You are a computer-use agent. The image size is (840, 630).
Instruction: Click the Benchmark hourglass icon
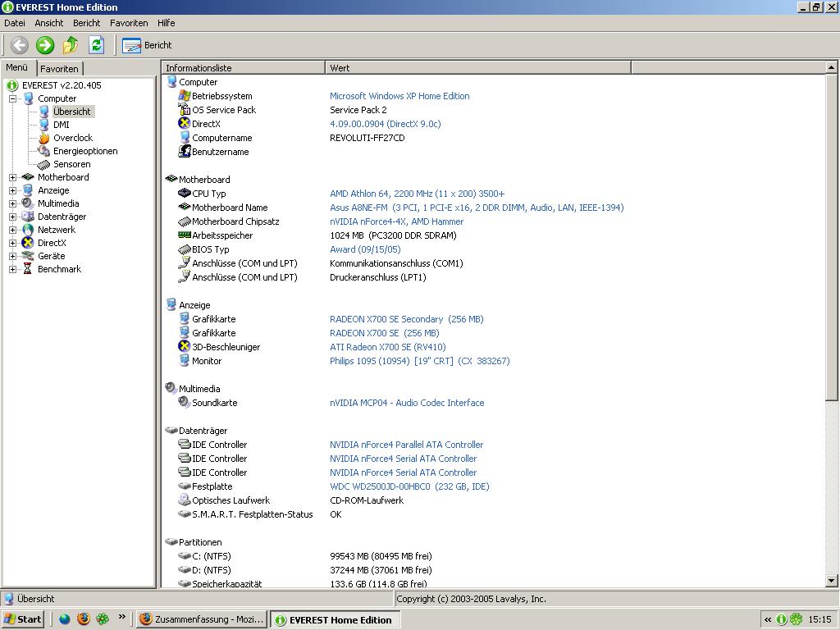click(28, 269)
